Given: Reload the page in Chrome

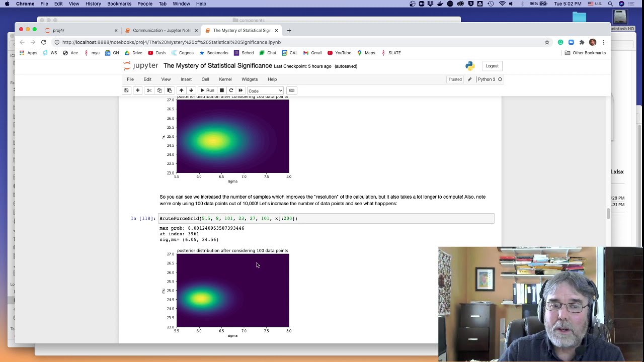Looking at the screenshot, I should [x=44, y=42].
